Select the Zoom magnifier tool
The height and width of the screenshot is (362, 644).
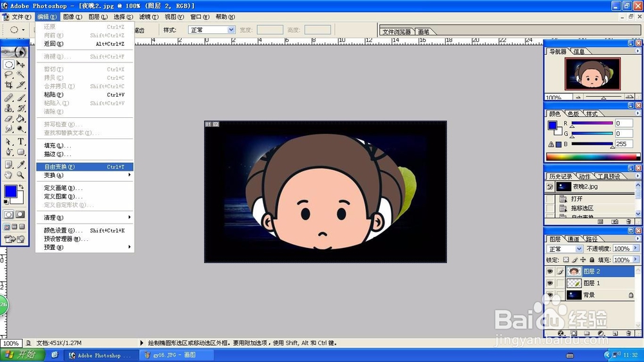coord(21,175)
